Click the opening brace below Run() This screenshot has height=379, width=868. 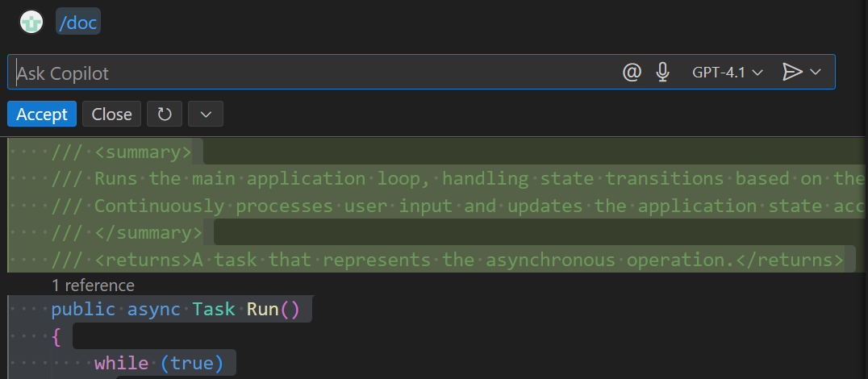coord(56,336)
